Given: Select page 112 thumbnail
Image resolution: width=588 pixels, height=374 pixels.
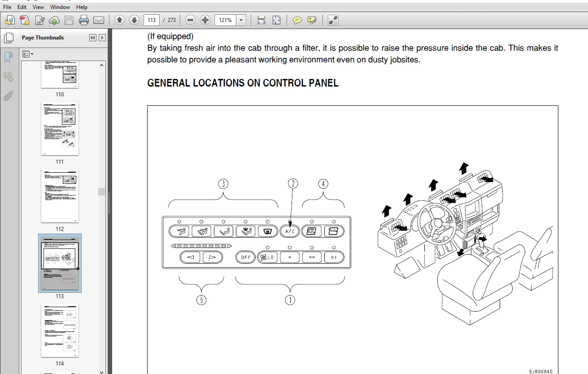Looking at the screenshot, I should (x=60, y=196).
